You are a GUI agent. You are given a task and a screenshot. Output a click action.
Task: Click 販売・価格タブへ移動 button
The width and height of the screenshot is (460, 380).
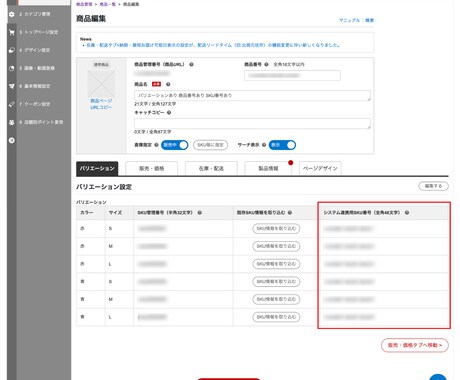click(415, 345)
